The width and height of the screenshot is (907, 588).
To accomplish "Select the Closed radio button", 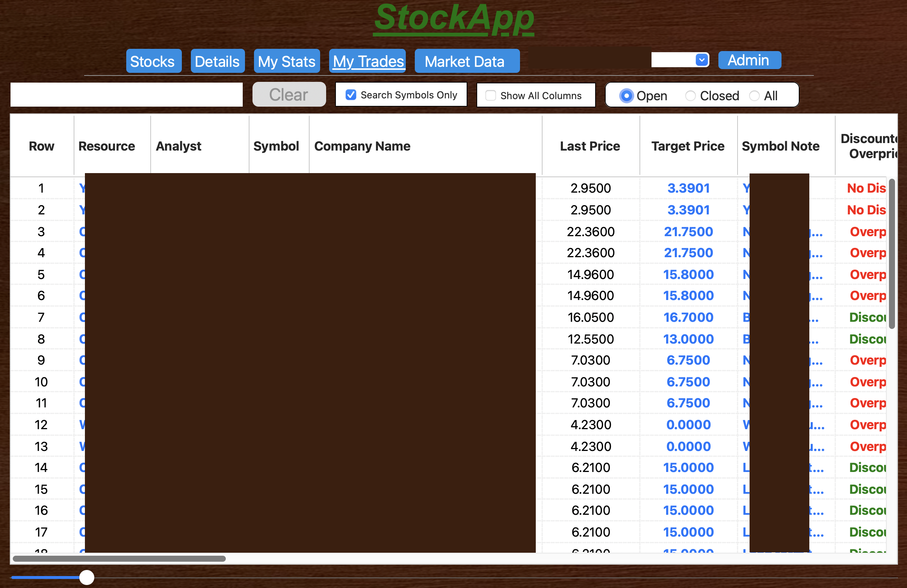I will coord(690,96).
